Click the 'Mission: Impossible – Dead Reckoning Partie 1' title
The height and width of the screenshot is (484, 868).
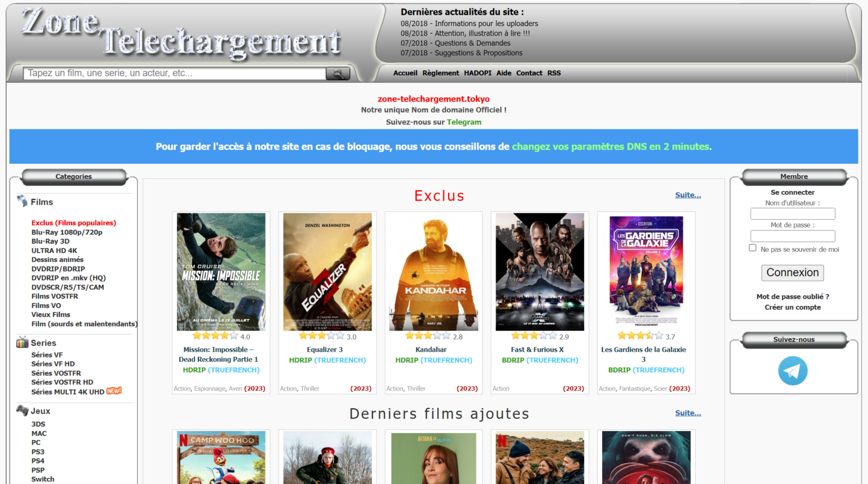coord(219,355)
